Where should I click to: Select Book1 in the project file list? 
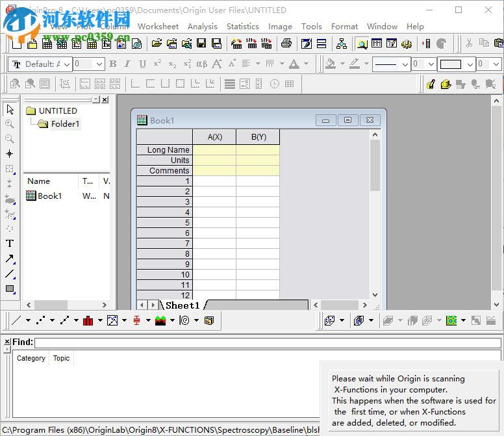(49, 196)
